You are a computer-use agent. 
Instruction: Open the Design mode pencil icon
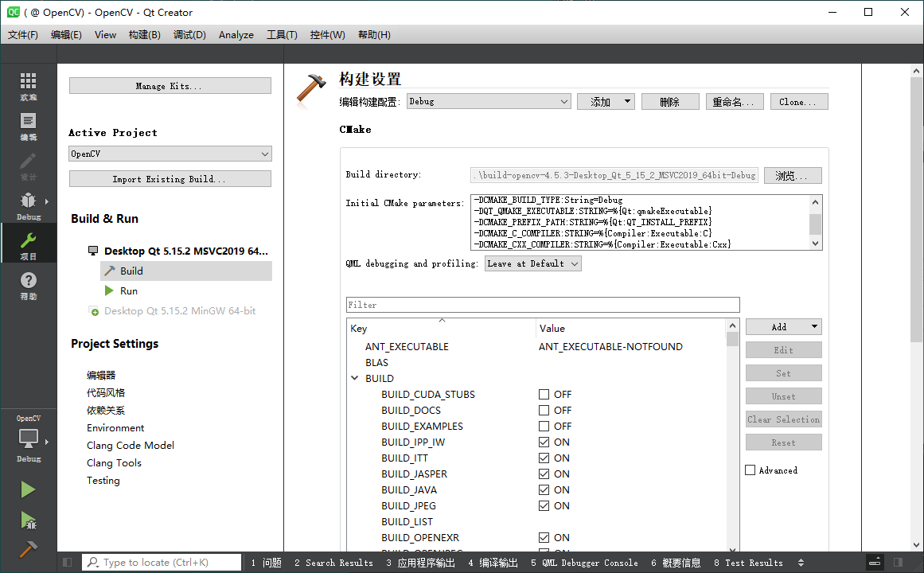(x=29, y=161)
